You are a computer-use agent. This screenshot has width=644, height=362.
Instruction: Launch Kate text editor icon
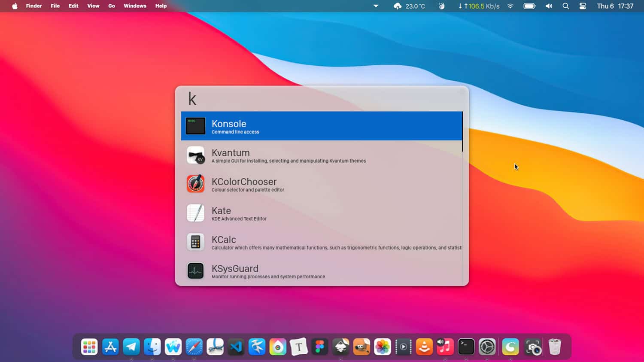click(195, 213)
